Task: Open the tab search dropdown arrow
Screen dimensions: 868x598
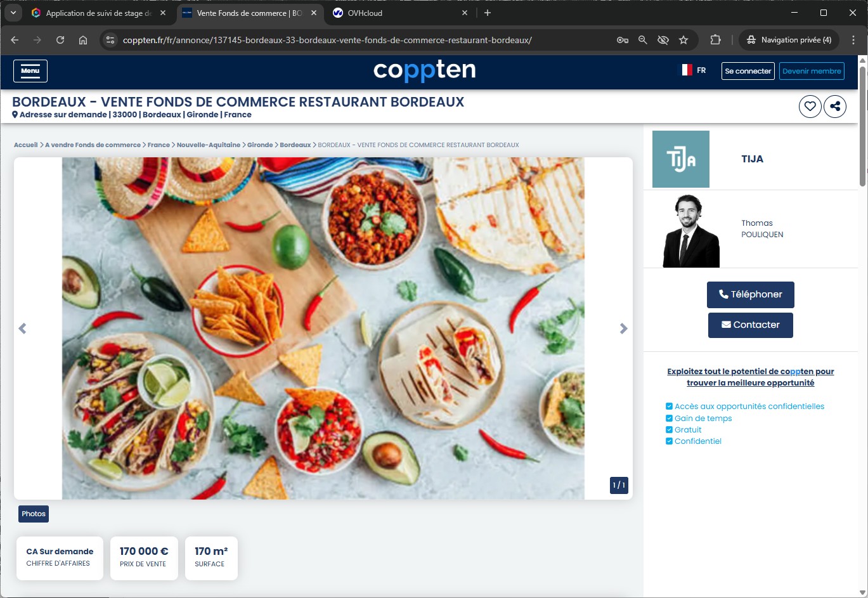Action: 13,13
